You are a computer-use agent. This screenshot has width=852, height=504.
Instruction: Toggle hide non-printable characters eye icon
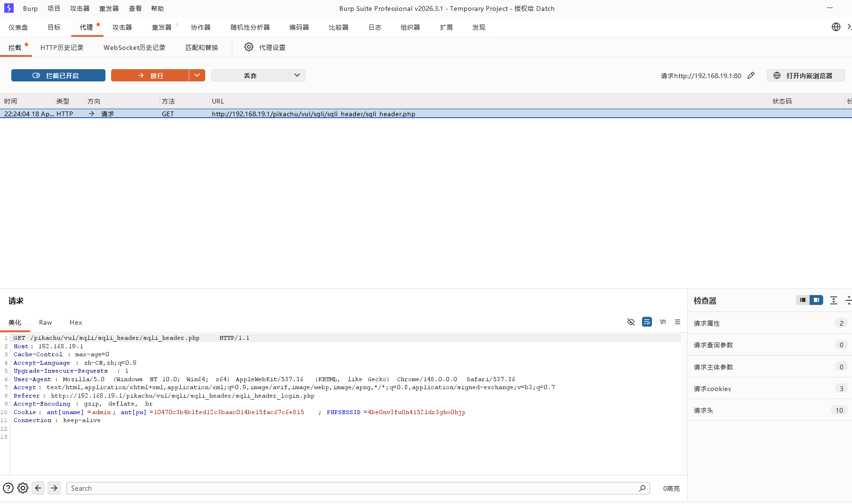pos(631,322)
